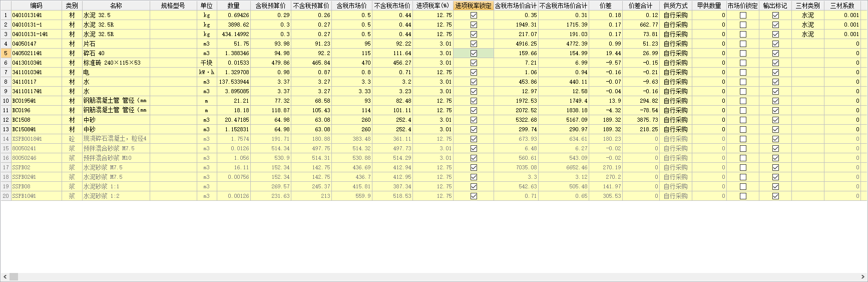Viewport: 868px width, 282px height.
Task: Toggle 进项税率锁定 for row SSPB10@1
Action: point(474,196)
